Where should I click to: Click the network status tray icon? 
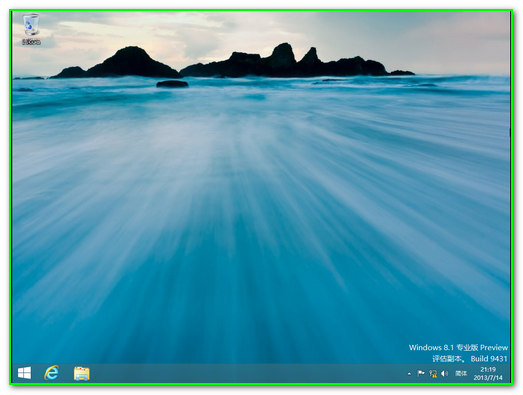coord(433,374)
